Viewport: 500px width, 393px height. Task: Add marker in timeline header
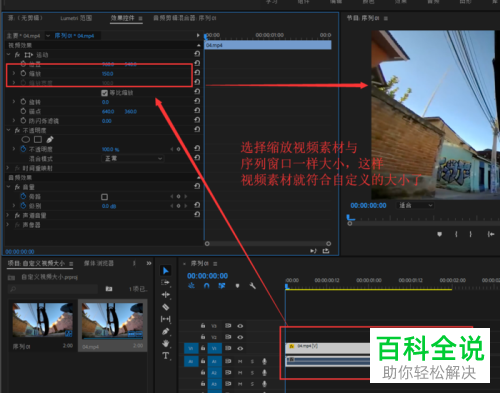tap(237, 286)
